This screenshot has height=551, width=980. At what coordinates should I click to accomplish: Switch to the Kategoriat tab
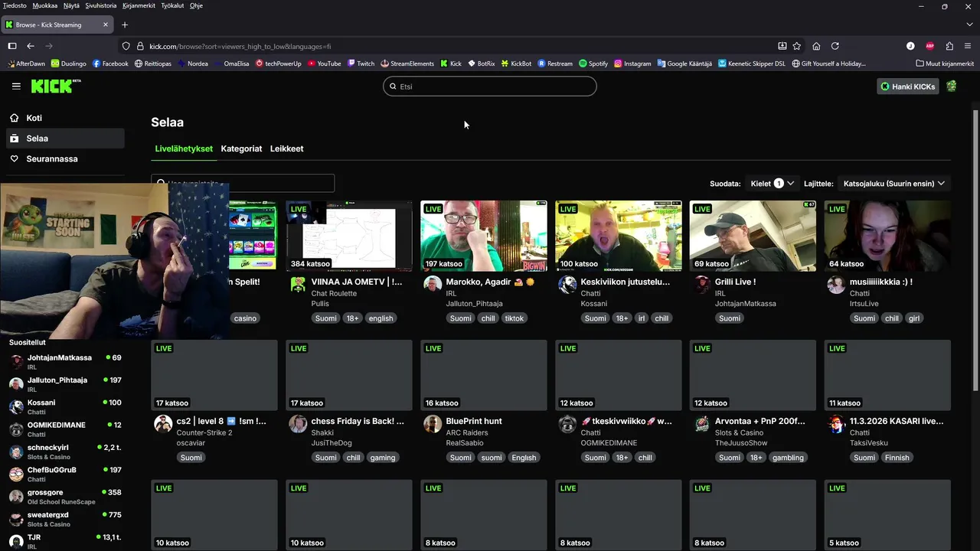[241, 148]
